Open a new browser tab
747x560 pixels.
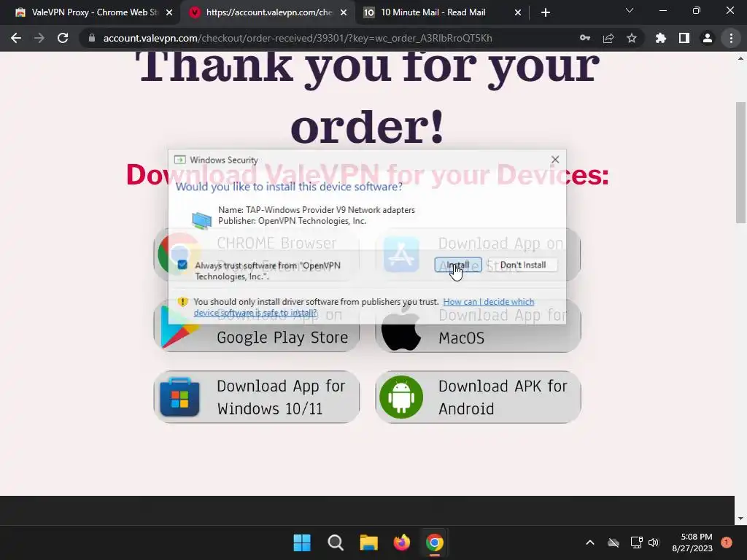point(546,12)
